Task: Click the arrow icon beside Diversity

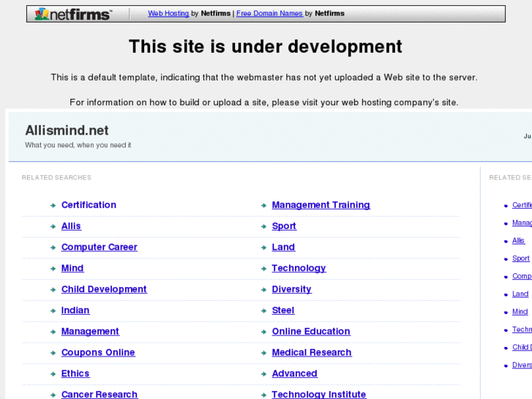Action: [x=263, y=290]
